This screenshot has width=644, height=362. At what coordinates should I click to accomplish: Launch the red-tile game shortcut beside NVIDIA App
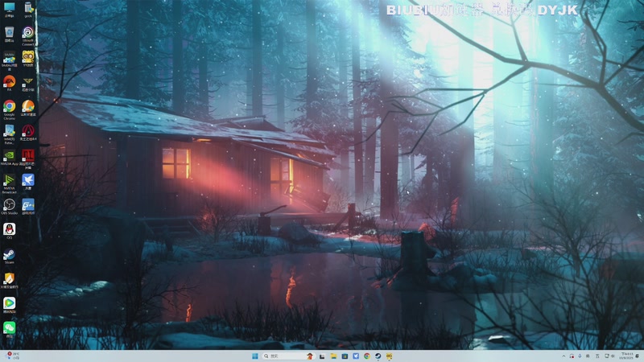coord(28,158)
